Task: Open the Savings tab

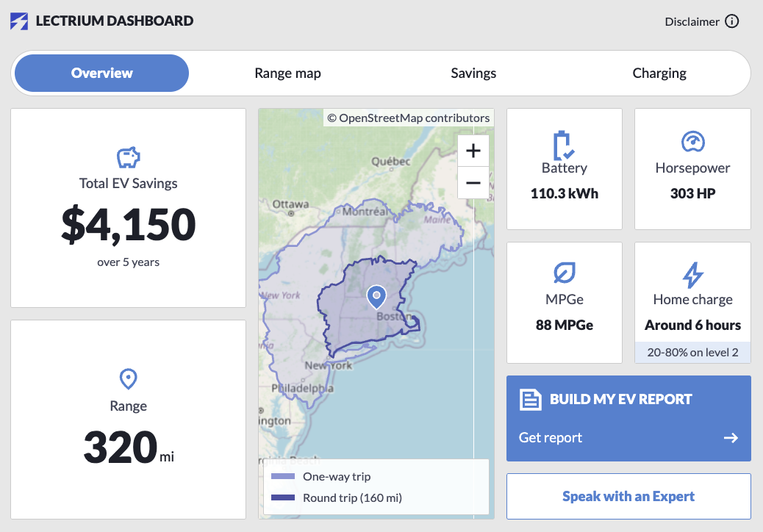Action: pos(473,73)
